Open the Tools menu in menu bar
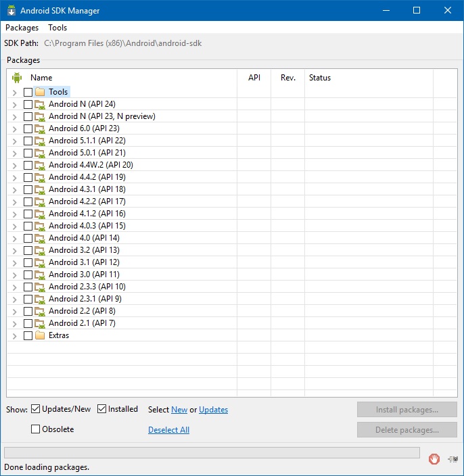464x476 pixels. (x=57, y=28)
